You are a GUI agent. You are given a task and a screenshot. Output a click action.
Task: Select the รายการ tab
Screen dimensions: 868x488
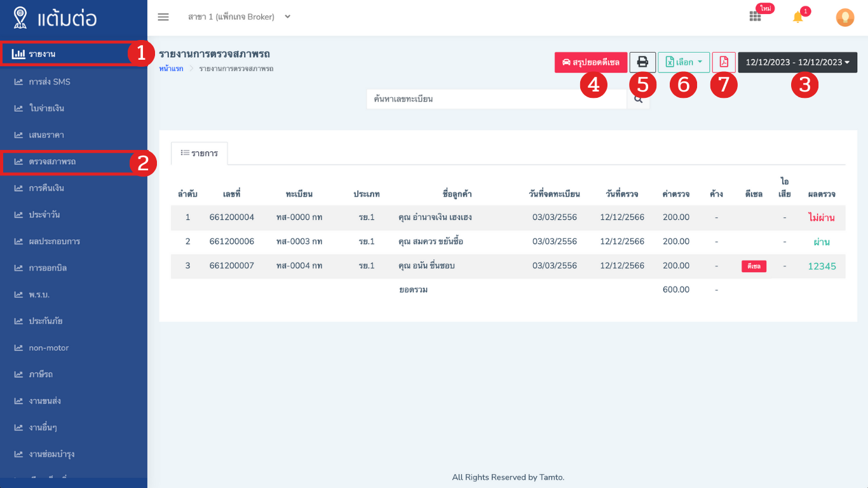pyautogui.click(x=200, y=153)
